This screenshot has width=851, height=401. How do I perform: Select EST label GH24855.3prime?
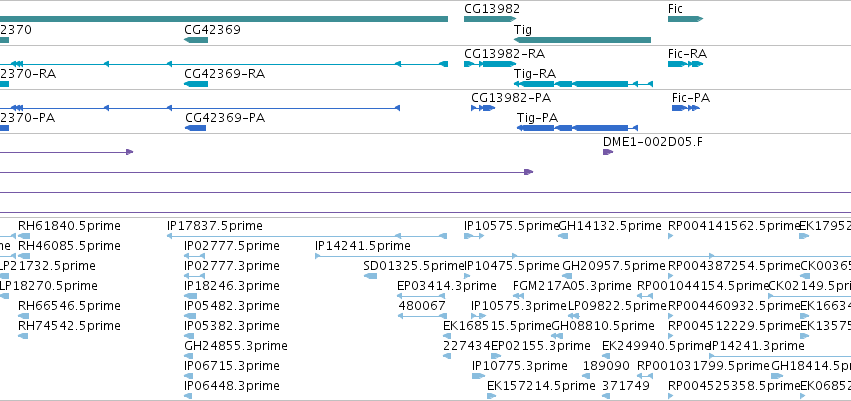pos(236,346)
